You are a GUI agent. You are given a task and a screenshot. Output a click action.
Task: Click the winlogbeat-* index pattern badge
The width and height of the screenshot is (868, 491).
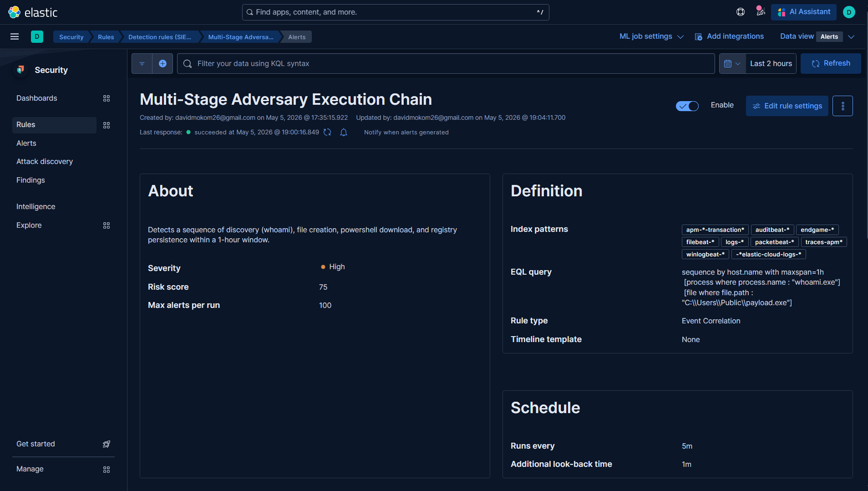(706, 254)
